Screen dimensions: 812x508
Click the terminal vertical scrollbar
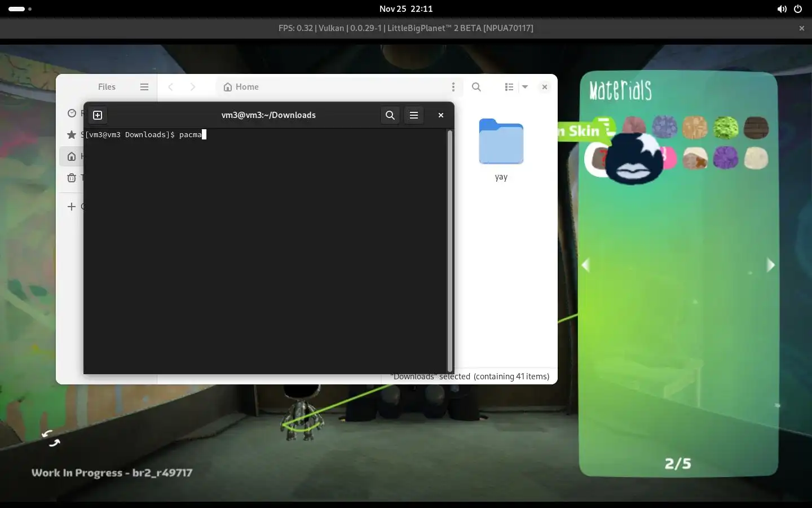tap(449, 251)
